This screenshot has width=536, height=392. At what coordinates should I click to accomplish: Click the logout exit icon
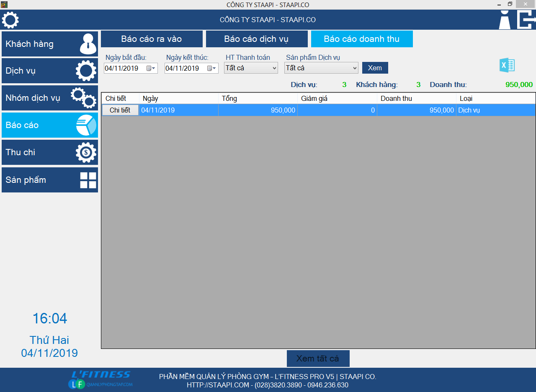[x=526, y=20]
